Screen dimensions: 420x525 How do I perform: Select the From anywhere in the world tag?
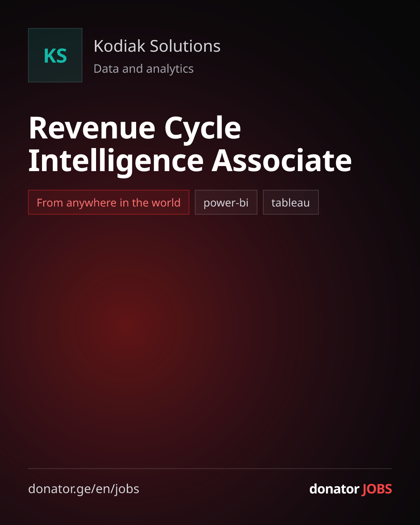point(108,202)
